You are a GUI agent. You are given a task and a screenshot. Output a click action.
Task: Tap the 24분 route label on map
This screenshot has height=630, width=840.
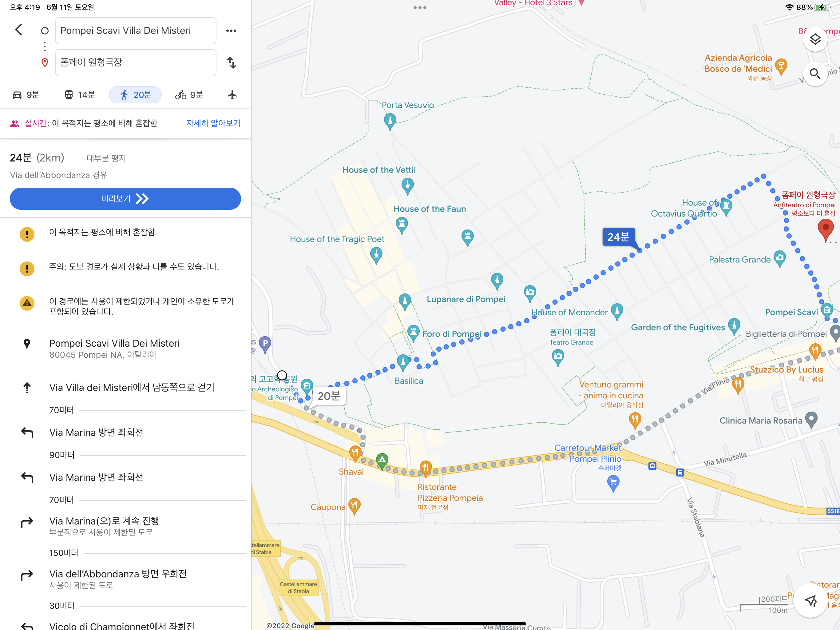[x=618, y=237]
